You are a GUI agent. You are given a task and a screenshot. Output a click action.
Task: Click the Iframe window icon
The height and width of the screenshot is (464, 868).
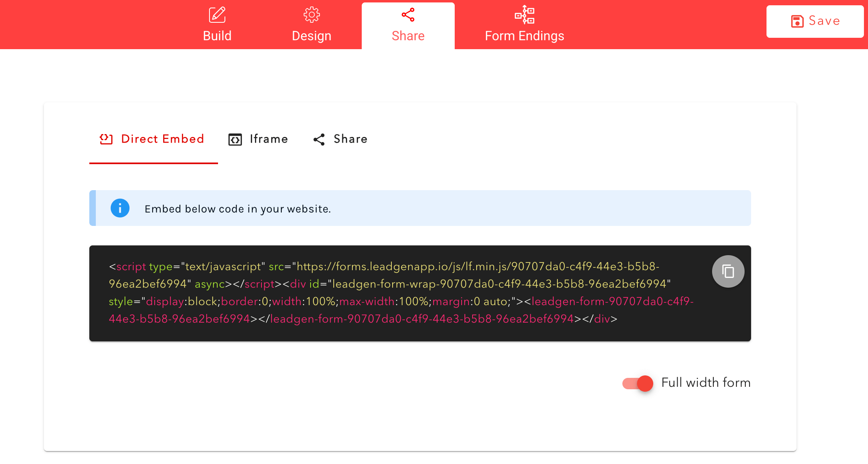pos(235,139)
